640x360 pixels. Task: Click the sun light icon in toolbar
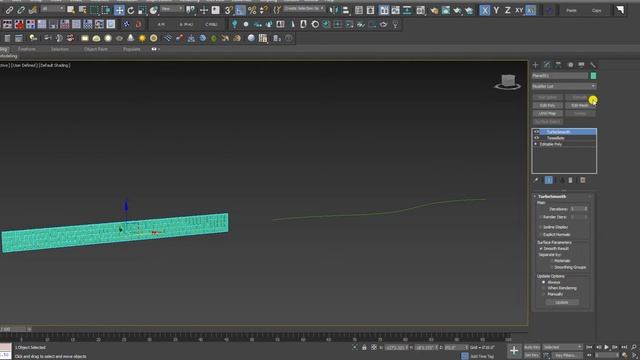[142, 38]
